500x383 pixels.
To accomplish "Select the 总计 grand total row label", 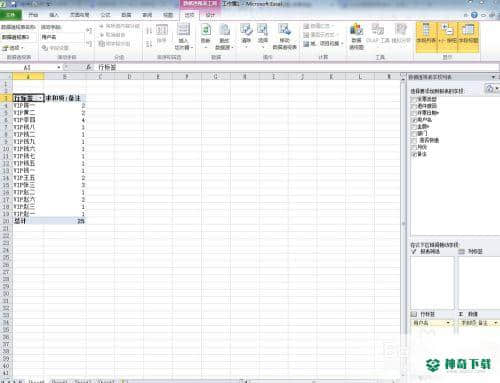I will (28, 221).
